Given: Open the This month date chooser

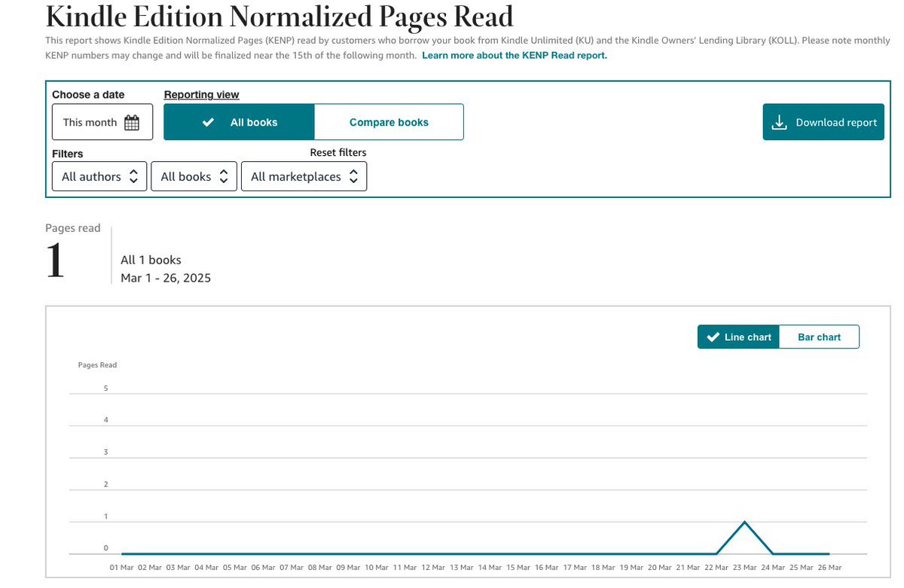Looking at the screenshot, I should tap(102, 122).
